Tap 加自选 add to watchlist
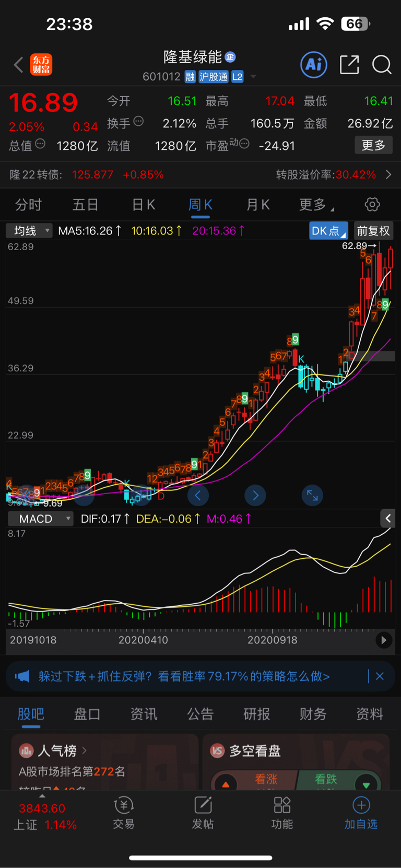The height and width of the screenshot is (868, 401). pyautogui.click(x=361, y=813)
